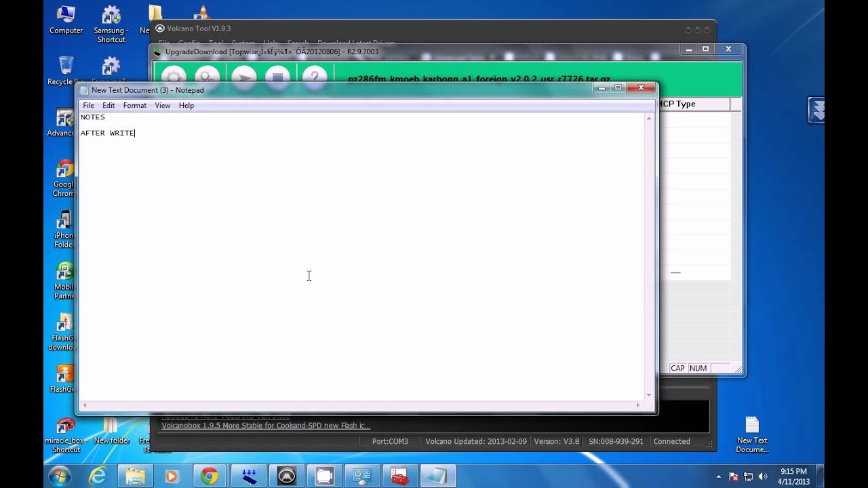The width and height of the screenshot is (868, 488).
Task: Click the Version: V3.8 status entry
Action: click(556, 441)
